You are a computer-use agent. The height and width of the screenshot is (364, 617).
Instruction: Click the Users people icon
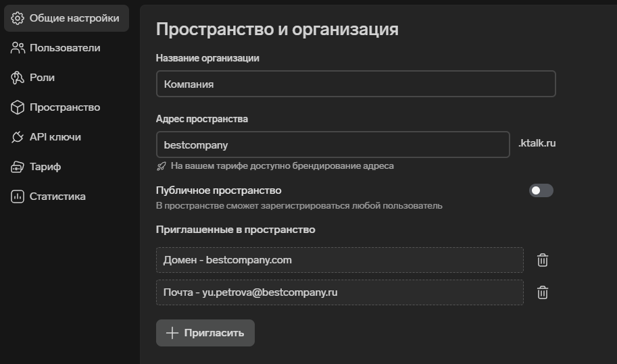point(18,48)
